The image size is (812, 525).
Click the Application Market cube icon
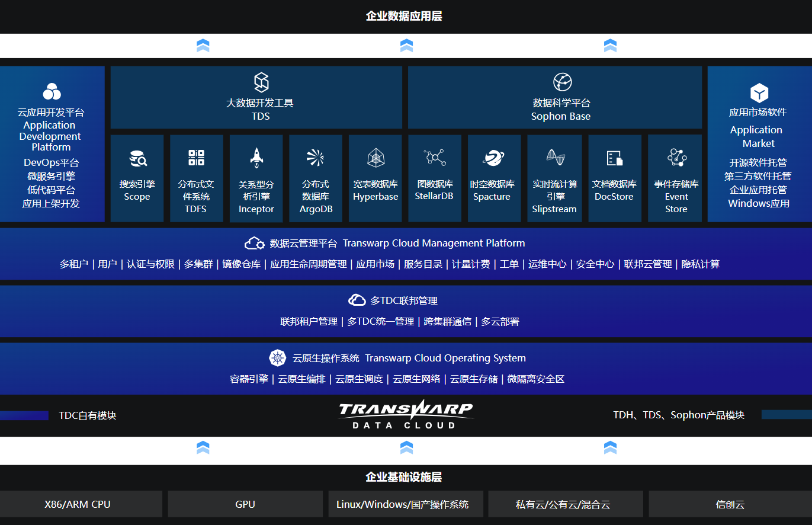click(x=759, y=93)
